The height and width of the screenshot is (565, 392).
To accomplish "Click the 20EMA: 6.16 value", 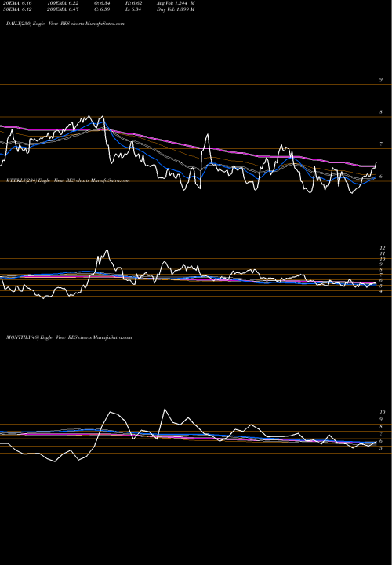I will click(x=17, y=3).
